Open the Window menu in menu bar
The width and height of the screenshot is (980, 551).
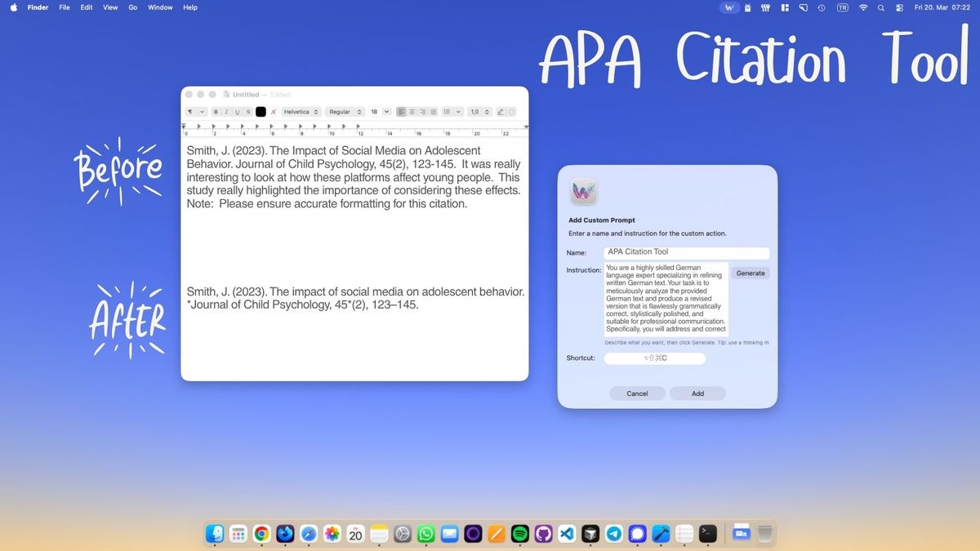(160, 7)
